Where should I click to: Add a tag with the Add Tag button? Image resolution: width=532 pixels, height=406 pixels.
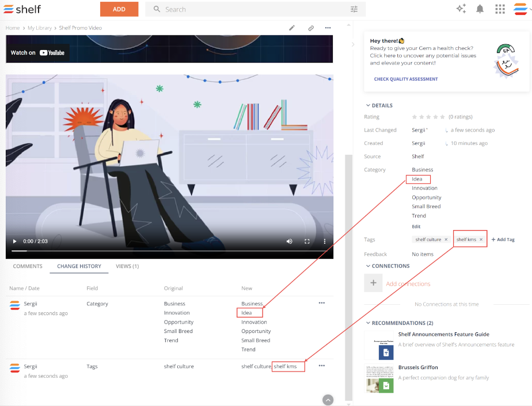(x=503, y=239)
